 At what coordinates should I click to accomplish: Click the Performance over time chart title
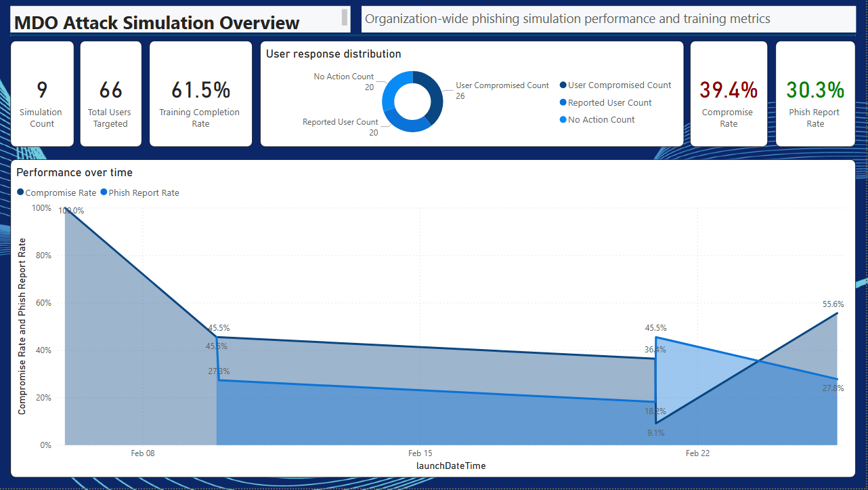pos(74,172)
